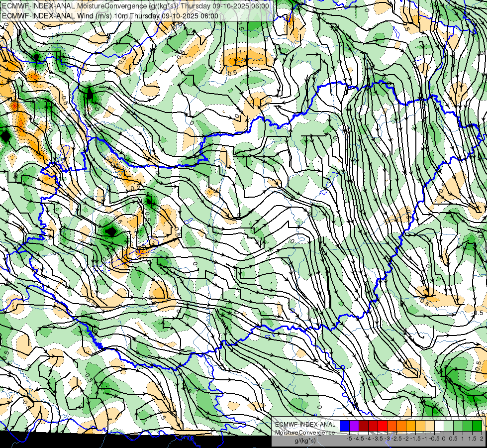
Task: Click the legend tick label -4
Action: (368, 439)
